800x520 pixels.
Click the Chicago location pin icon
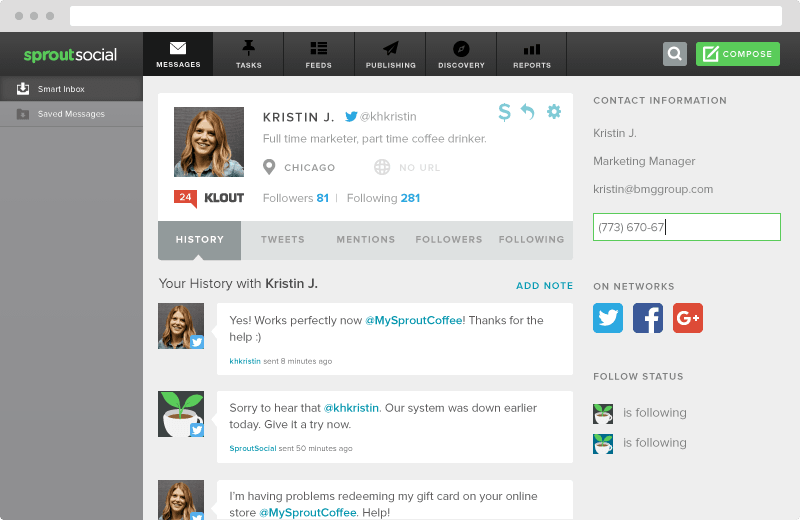pos(269,167)
